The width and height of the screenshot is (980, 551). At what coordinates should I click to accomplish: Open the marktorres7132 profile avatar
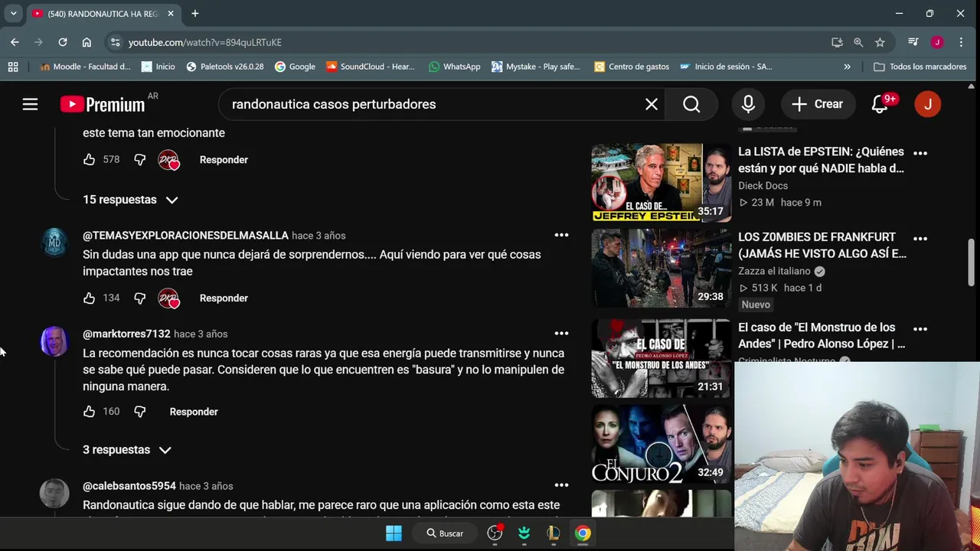(54, 341)
